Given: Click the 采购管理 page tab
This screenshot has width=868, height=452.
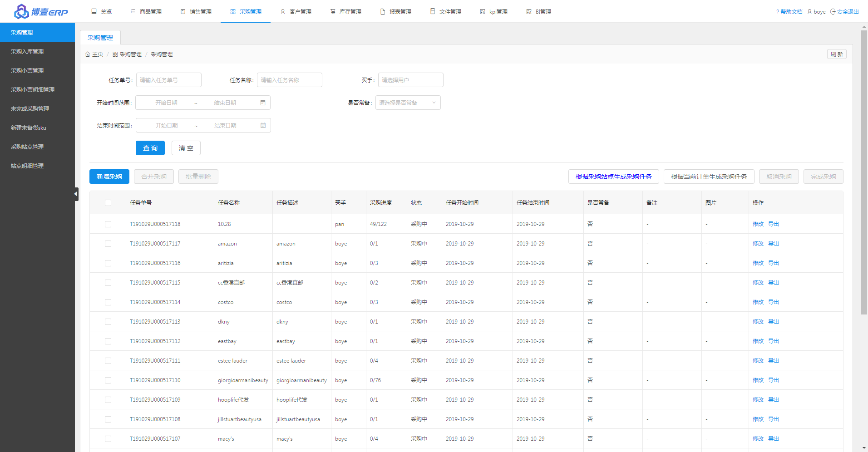Looking at the screenshot, I should coord(100,38).
